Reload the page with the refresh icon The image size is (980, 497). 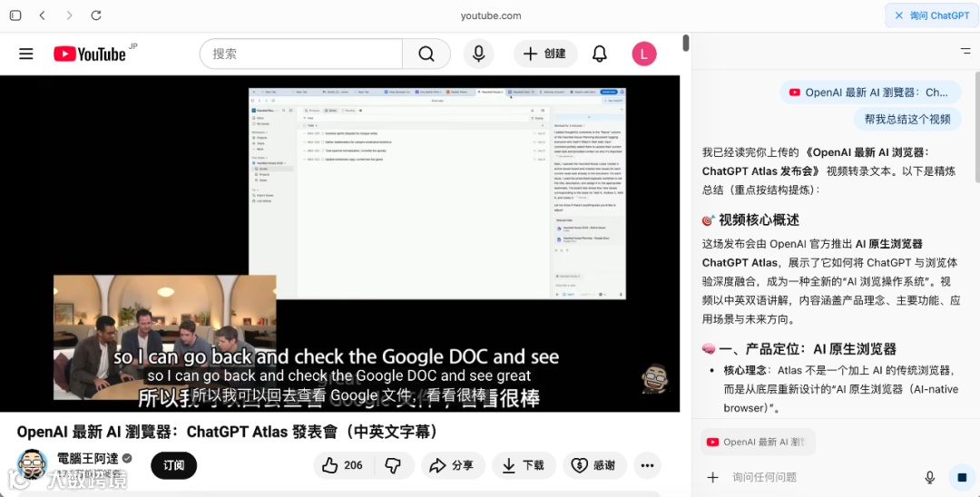pos(96,15)
